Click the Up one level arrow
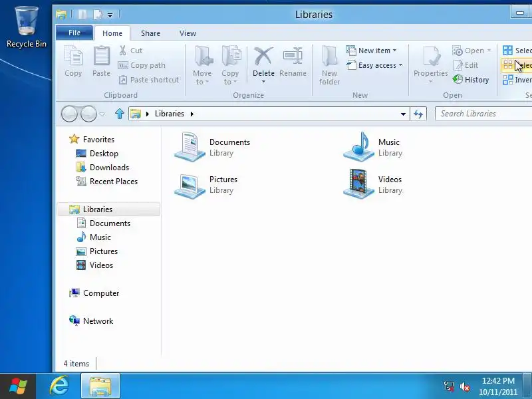532x399 pixels. [x=120, y=114]
